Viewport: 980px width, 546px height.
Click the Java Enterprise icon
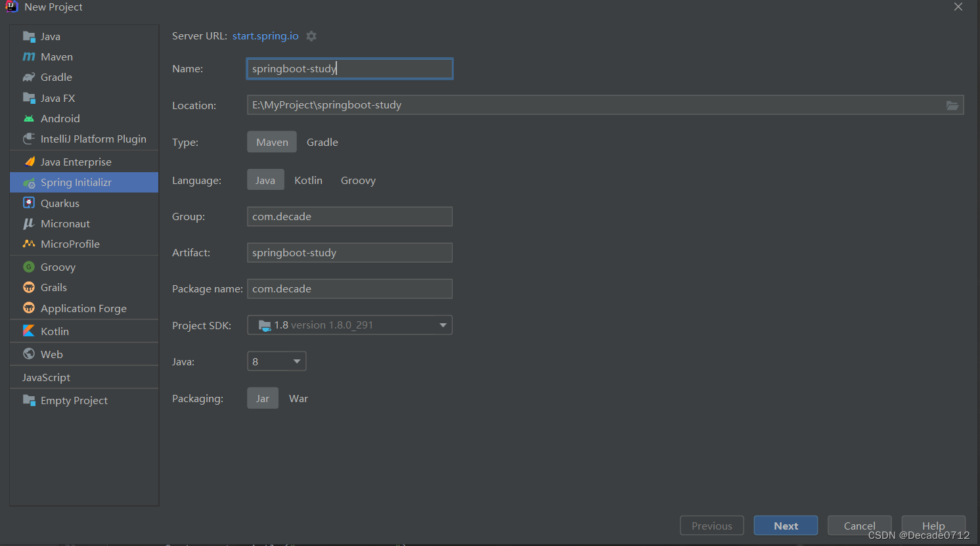click(29, 162)
